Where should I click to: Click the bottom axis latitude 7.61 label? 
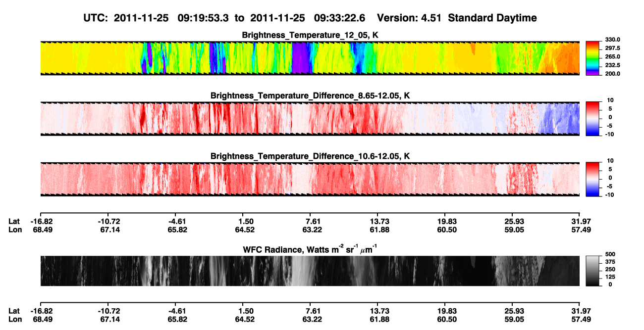point(312,311)
